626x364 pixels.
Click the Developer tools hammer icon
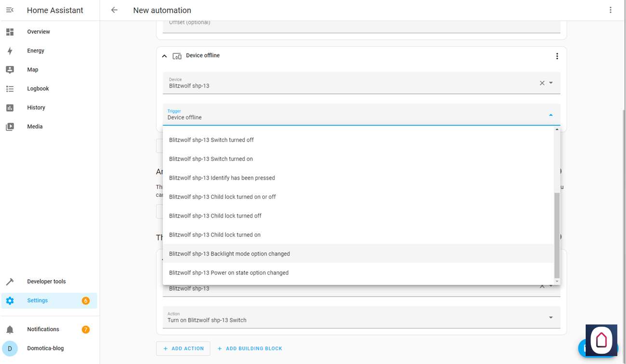10,282
